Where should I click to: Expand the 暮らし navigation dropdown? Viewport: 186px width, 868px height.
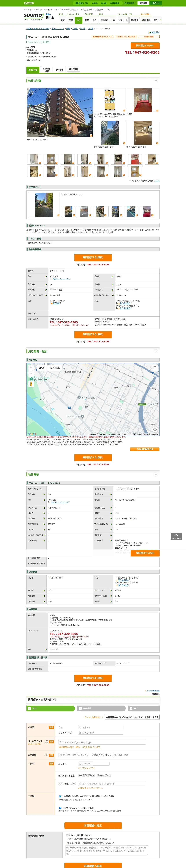click(157, 20)
